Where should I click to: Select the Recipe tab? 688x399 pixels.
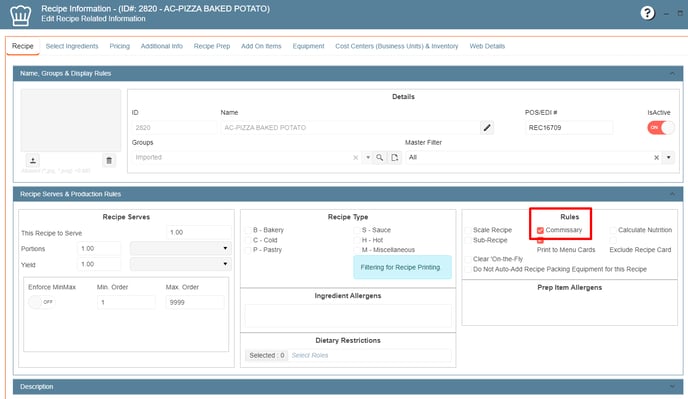23,46
